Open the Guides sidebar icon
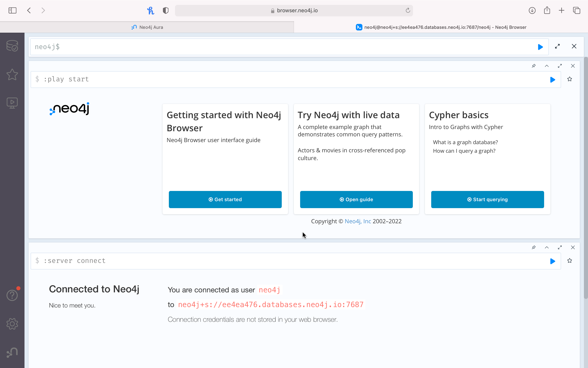Image resolution: width=588 pixels, height=368 pixels. click(x=12, y=103)
